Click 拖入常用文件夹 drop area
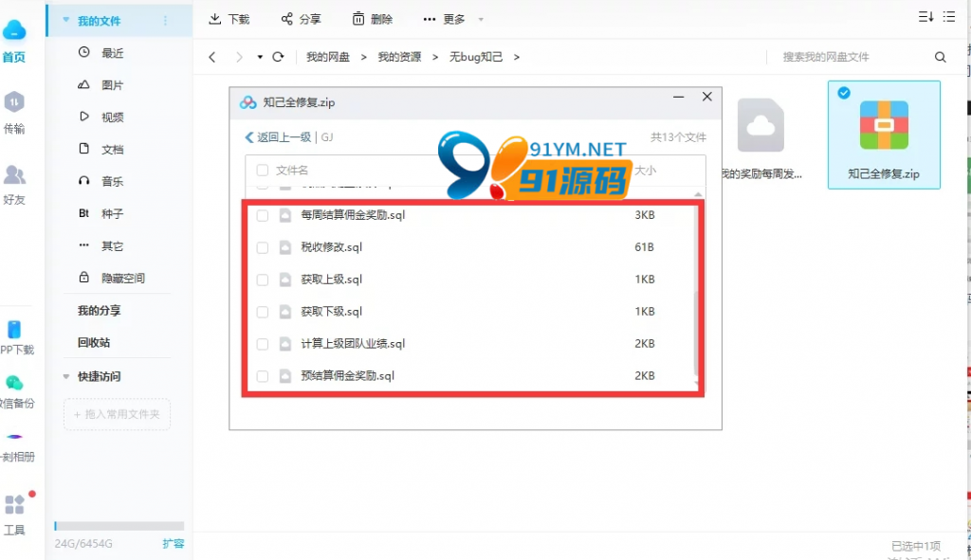 click(117, 414)
